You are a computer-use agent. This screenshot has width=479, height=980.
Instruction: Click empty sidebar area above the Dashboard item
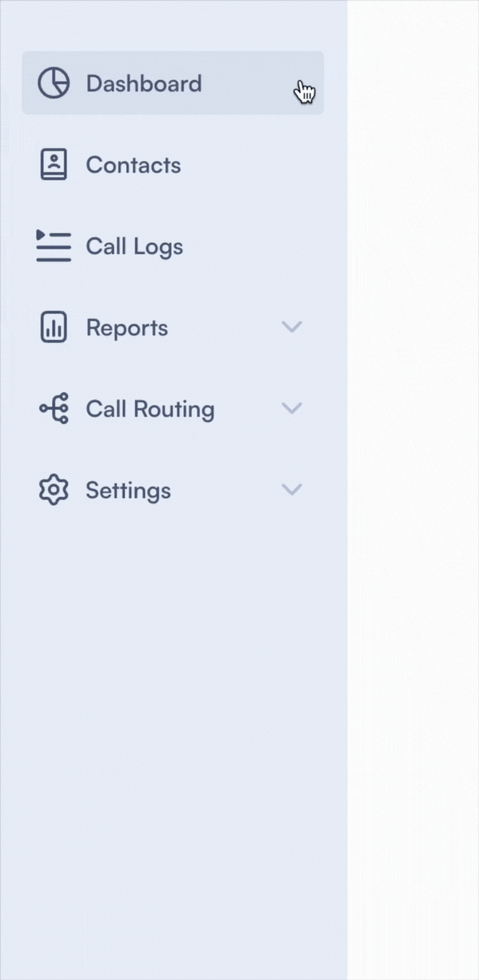174,25
